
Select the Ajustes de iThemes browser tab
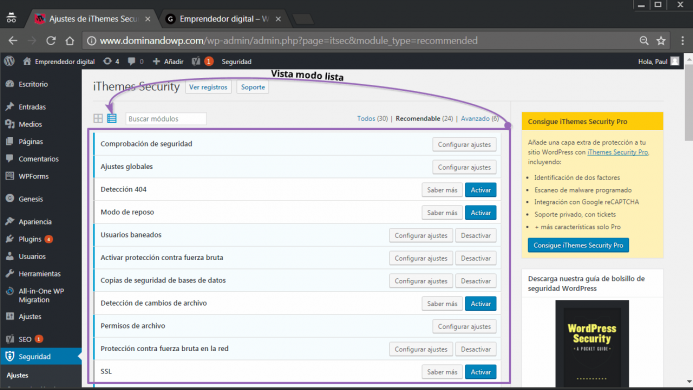[93, 19]
